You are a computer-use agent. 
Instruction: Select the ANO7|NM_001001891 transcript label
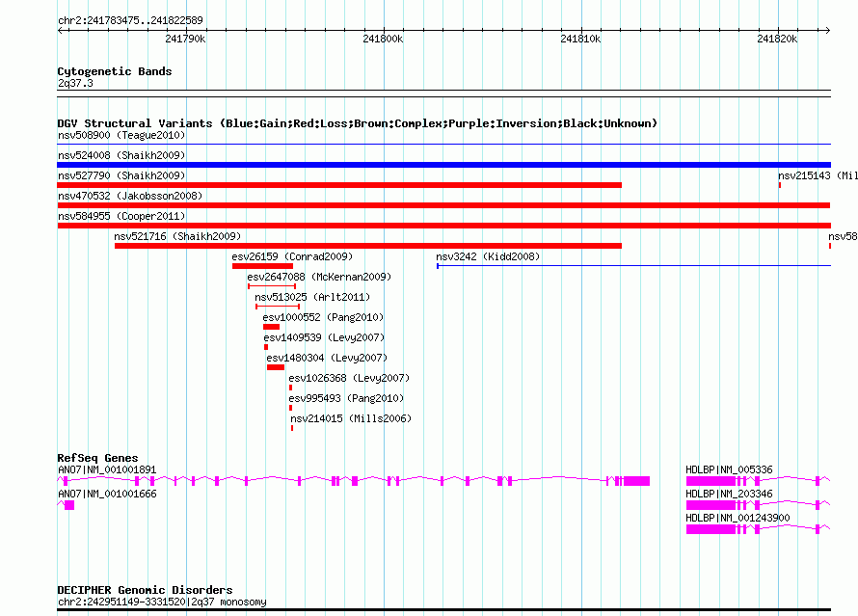pos(107,469)
